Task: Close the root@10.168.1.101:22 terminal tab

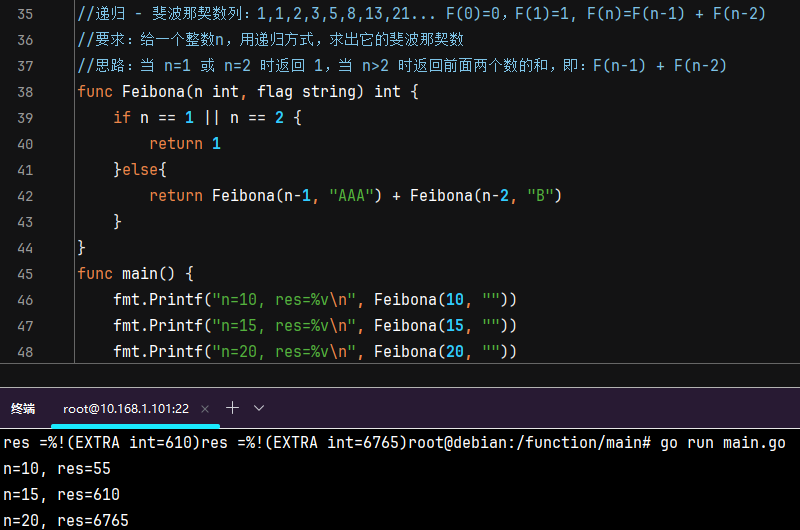Action: coord(205,409)
